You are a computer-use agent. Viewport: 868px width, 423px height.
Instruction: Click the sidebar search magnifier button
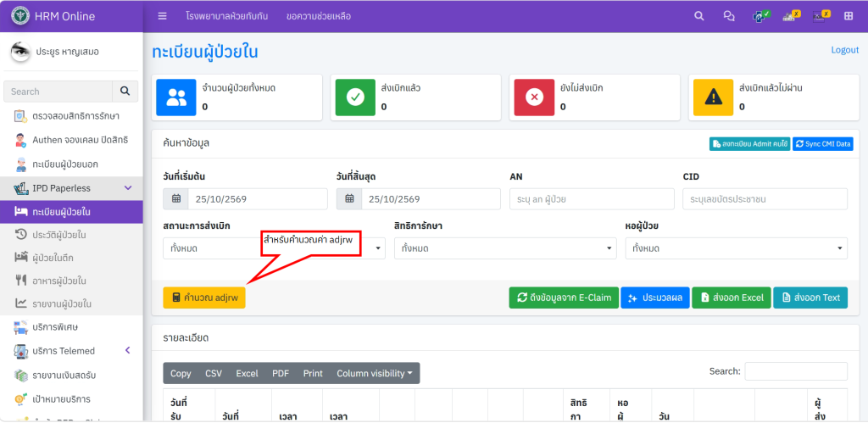(125, 92)
